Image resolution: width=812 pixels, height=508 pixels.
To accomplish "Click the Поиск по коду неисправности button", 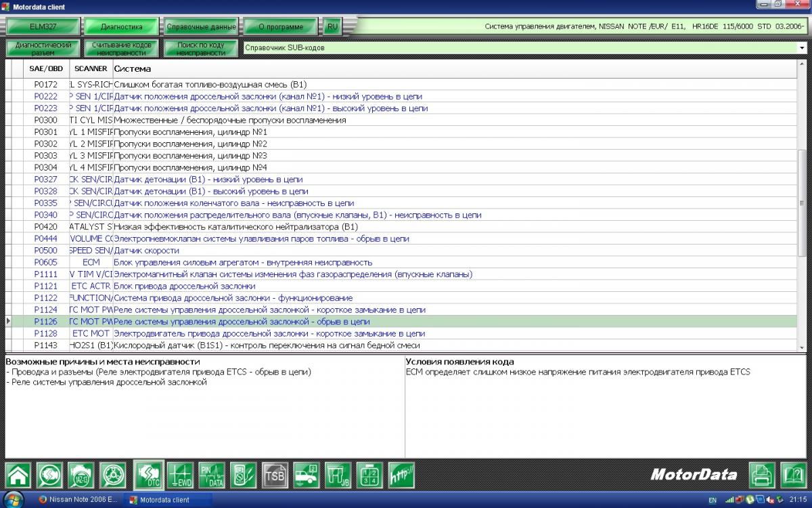I will 201,48.
